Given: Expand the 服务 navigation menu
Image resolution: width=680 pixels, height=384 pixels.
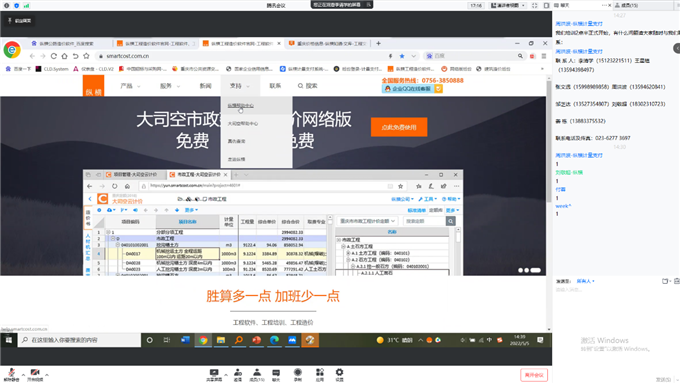Looking at the screenshot, I should [170, 86].
